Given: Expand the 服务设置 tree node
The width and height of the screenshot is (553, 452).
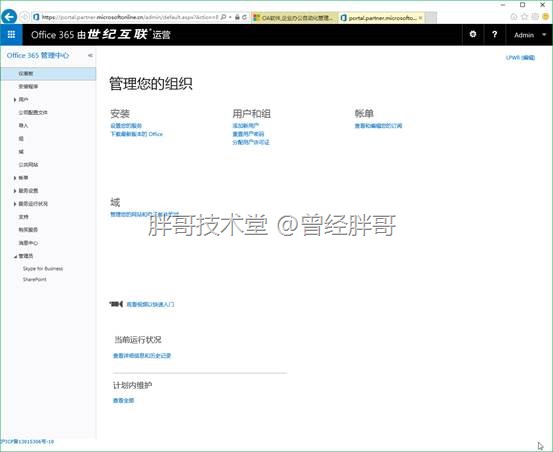Looking at the screenshot, I should [x=15, y=191].
